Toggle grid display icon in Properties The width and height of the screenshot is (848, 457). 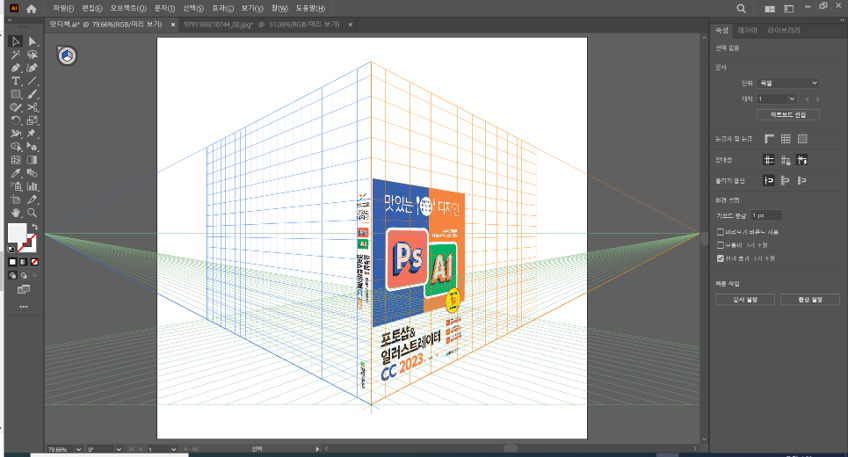[x=785, y=139]
